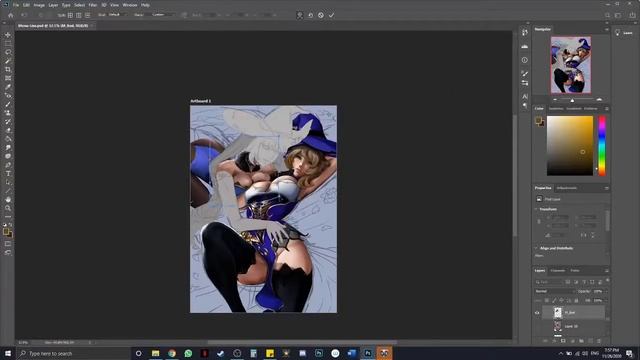Pick a color in the color field
The image size is (640, 360).
[x=570, y=146]
